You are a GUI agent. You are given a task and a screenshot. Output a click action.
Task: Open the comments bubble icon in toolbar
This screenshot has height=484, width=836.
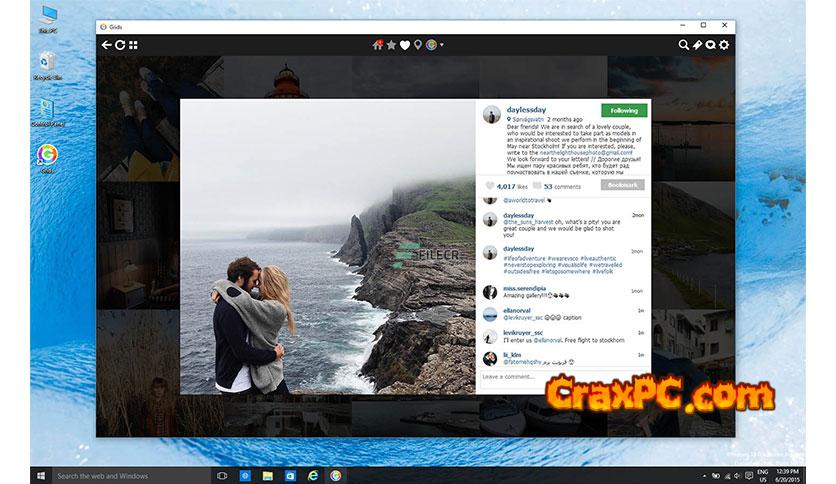(x=710, y=45)
